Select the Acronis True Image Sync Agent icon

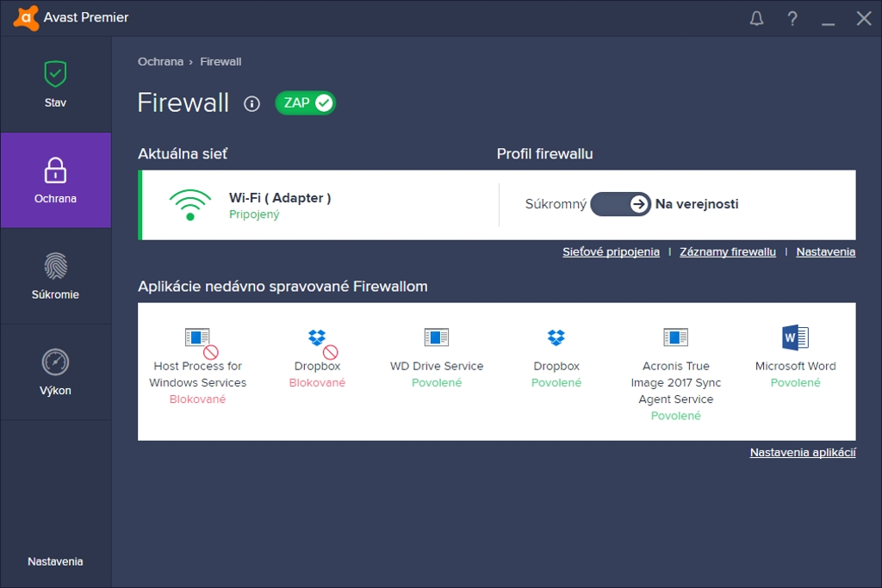tap(675, 337)
